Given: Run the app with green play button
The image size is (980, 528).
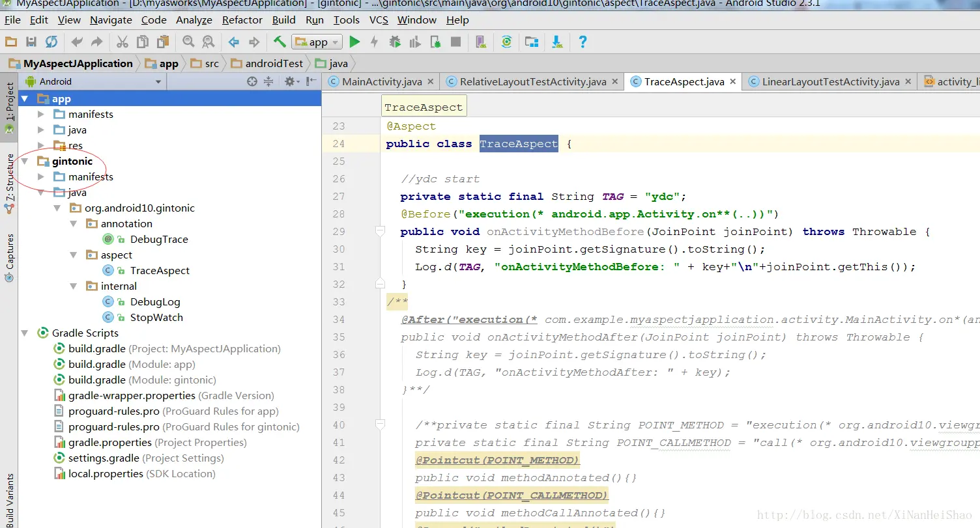Looking at the screenshot, I should [x=354, y=42].
